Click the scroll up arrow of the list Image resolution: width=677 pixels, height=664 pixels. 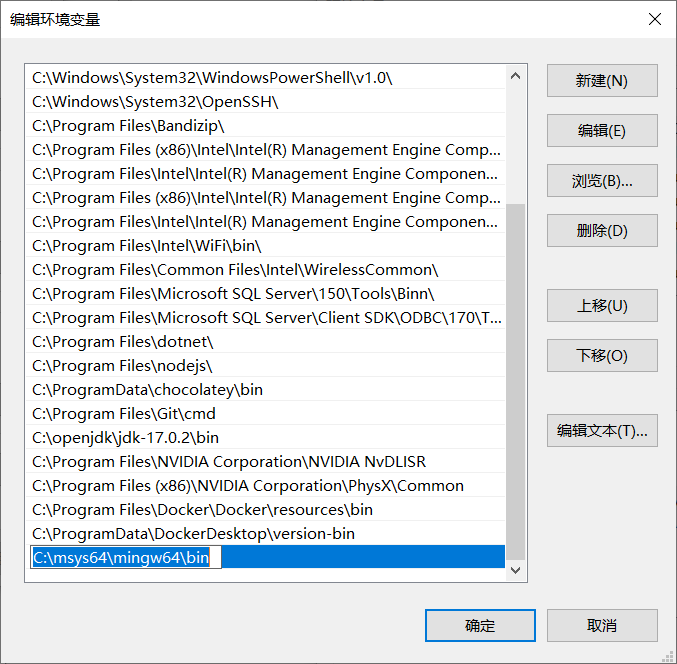click(x=515, y=76)
